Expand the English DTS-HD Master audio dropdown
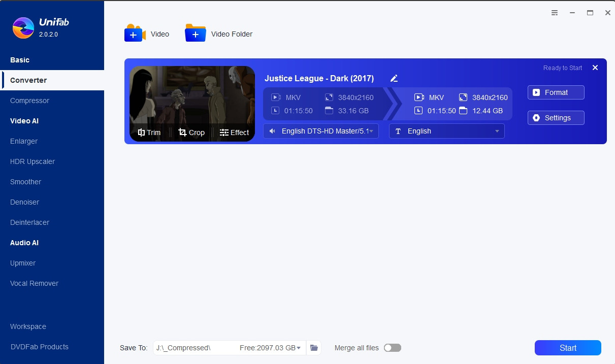Image resolution: width=615 pixels, height=364 pixels. pos(321,131)
